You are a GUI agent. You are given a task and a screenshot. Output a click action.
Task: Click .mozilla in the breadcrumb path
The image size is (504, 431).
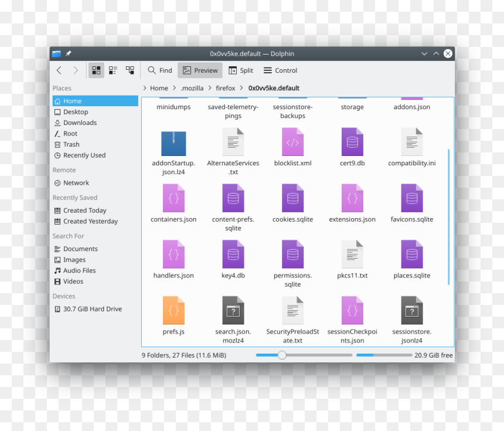pos(192,88)
